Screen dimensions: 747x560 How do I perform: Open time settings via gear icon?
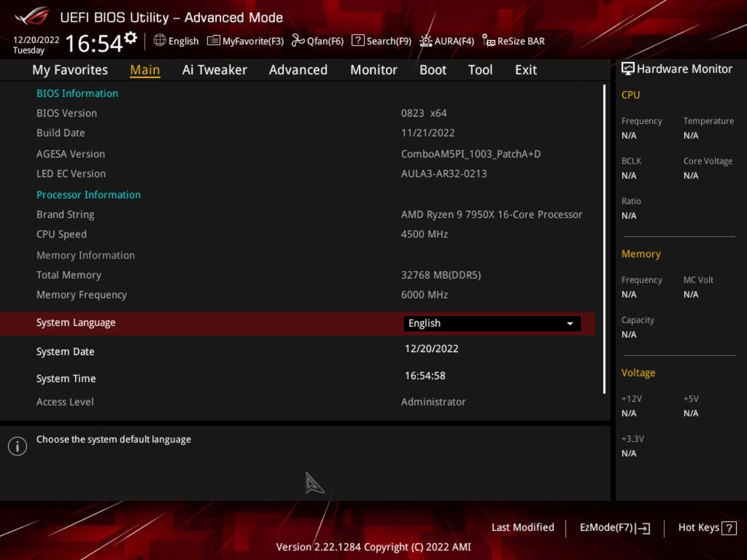(x=131, y=38)
